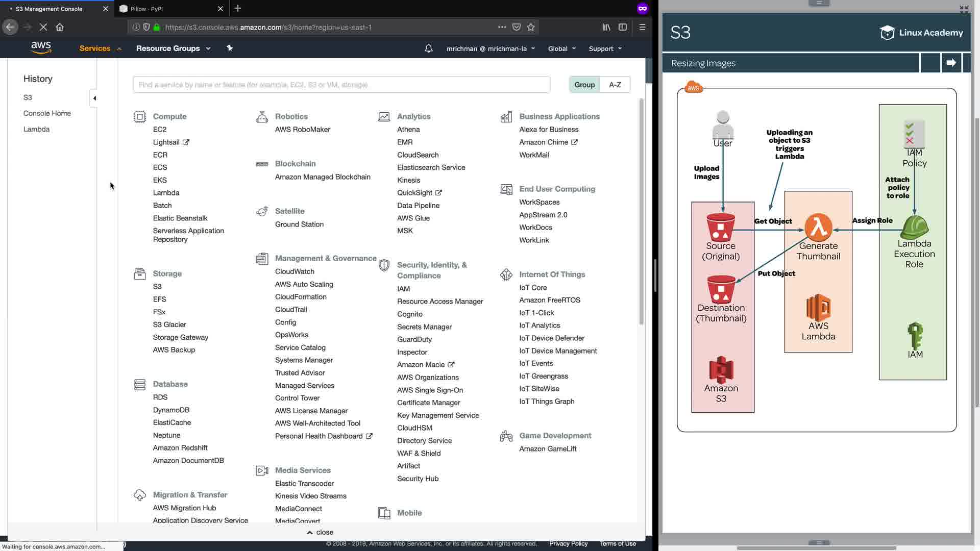Collapse the History sidebar arrow

pos(94,98)
